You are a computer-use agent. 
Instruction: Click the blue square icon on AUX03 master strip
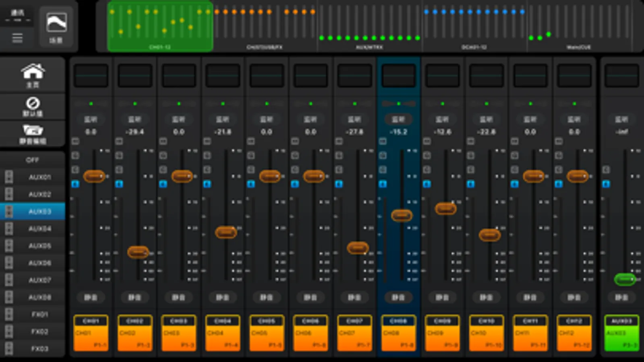coord(606,184)
